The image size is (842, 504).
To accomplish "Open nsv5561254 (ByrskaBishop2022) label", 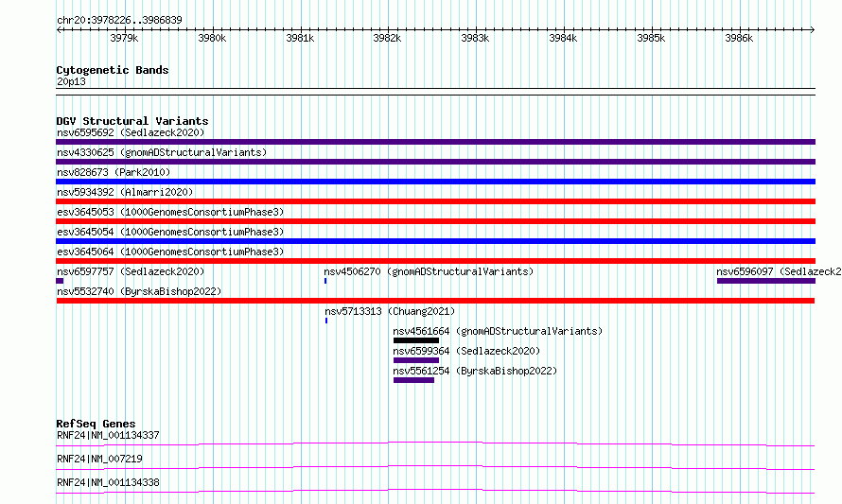I will coord(475,371).
